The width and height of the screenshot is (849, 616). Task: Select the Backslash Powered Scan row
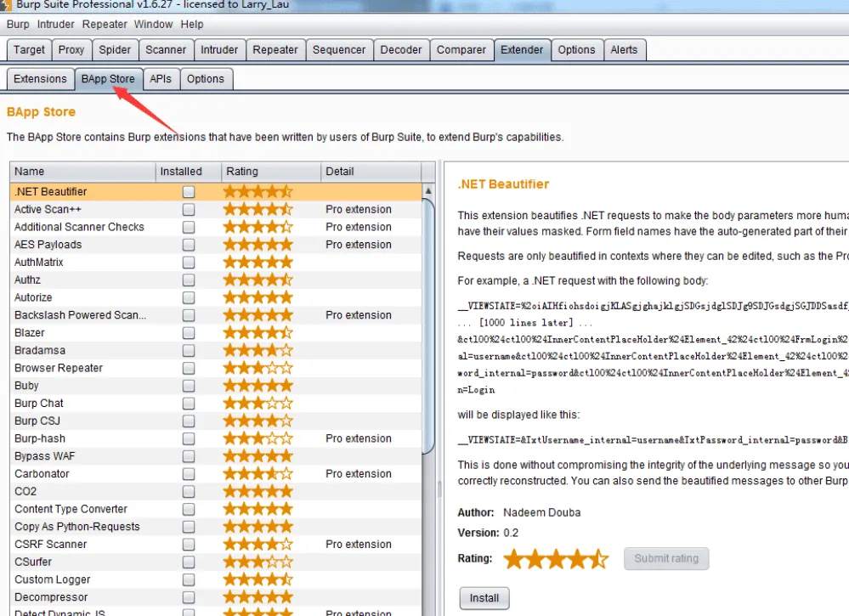coord(216,315)
